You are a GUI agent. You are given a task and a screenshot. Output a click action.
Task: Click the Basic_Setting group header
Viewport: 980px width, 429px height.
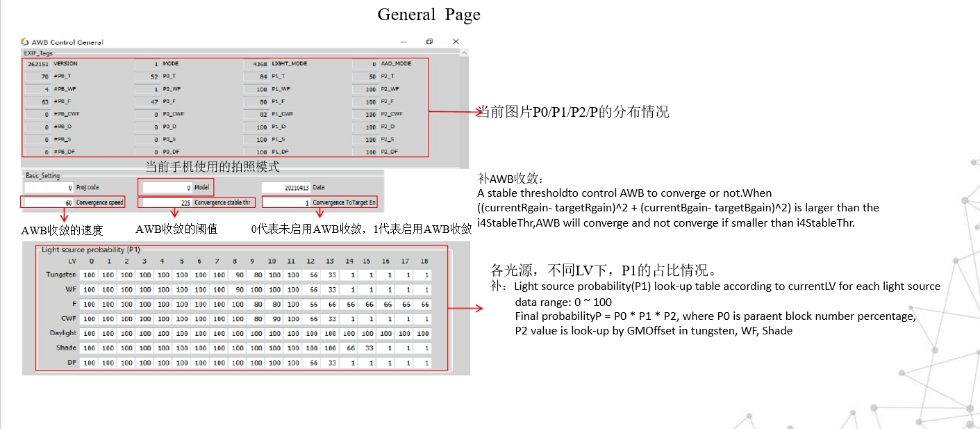[x=42, y=175]
